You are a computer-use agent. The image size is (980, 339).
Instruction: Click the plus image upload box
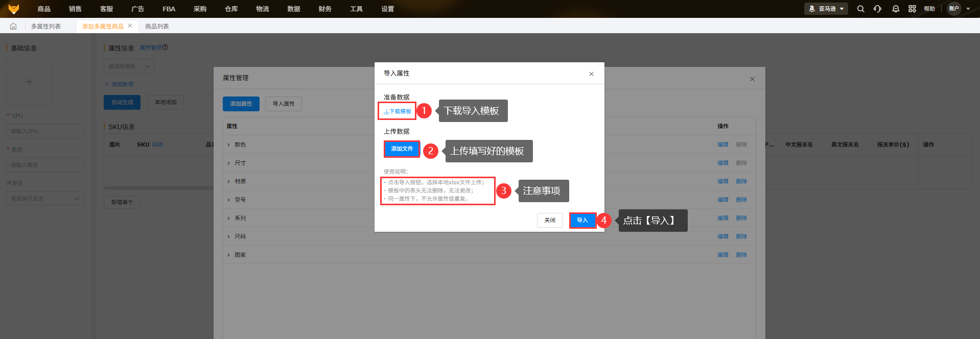click(29, 82)
